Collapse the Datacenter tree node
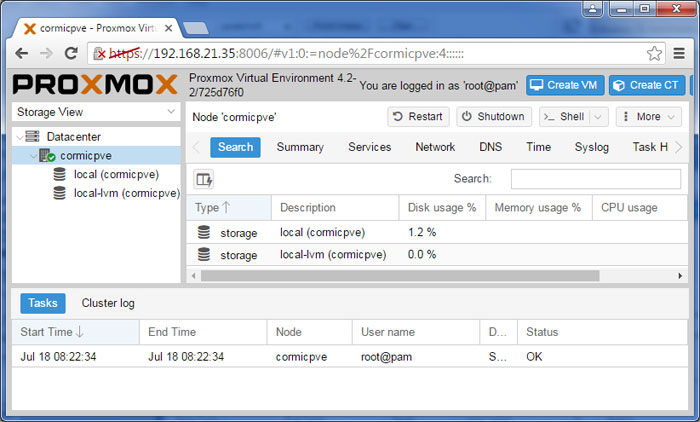Viewport: 700px width, 422px height. (19, 137)
